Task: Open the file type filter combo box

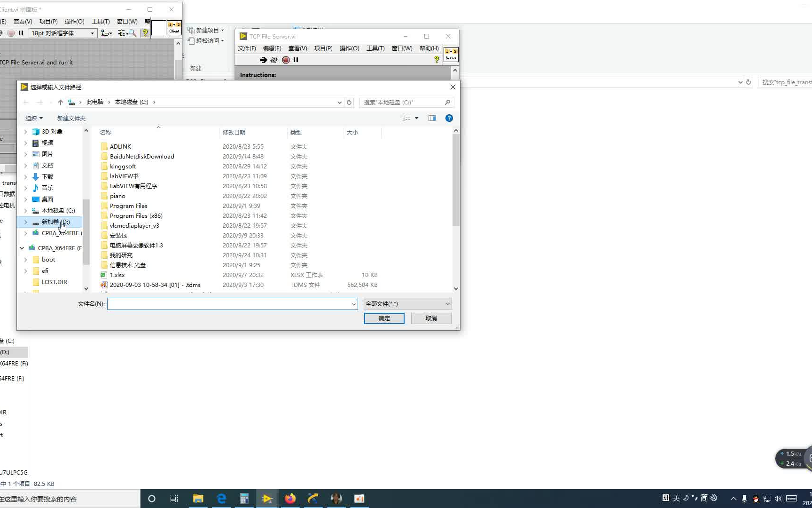Action: click(x=408, y=304)
